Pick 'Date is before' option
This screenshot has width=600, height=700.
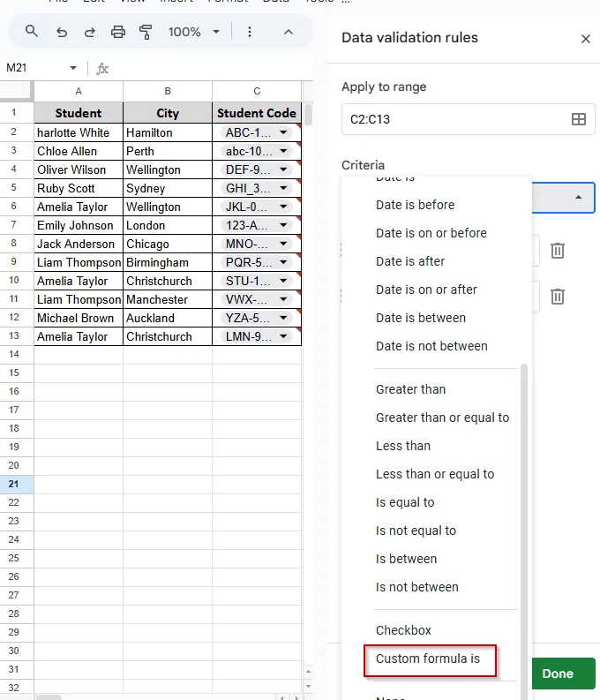point(415,205)
